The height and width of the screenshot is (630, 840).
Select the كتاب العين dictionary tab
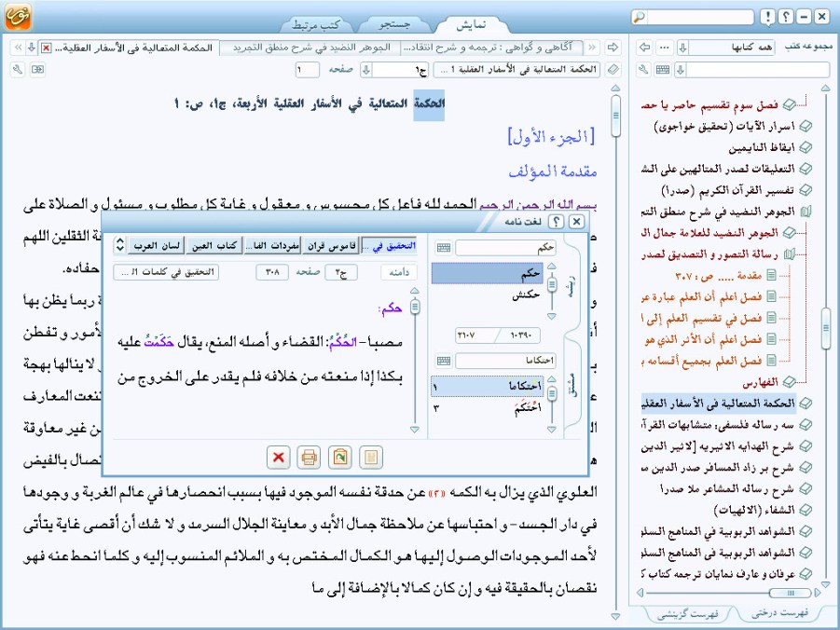pyautogui.click(x=213, y=246)
